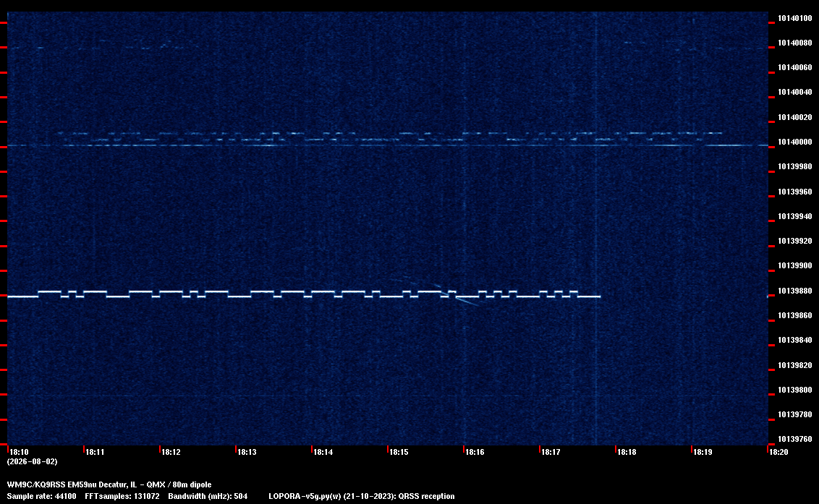Image resolution: width=819 pixels, height=504 pixels.
Task: Click the 10140000 frequency label
Action: tap(795, 142)
